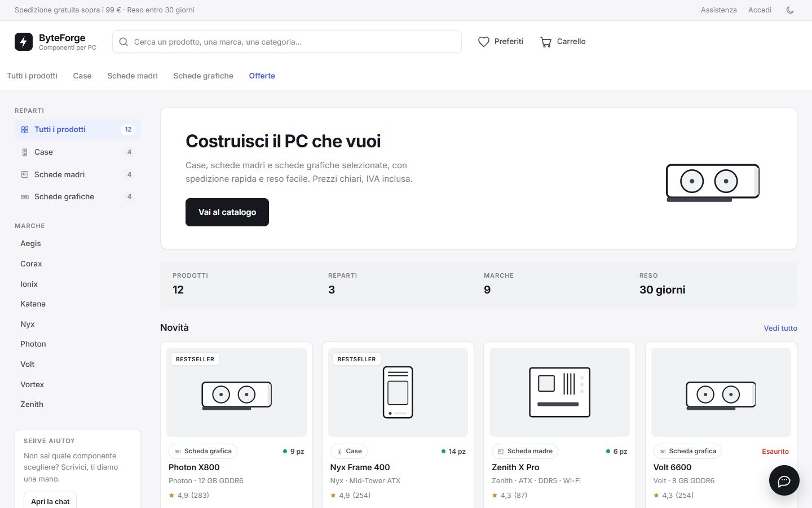Click the Nyx Frame 400 product title
The image size is (812, 508).
[x=360, y=467]
